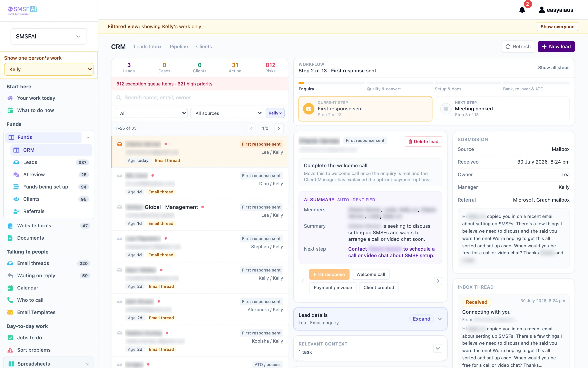Viewport: 588px width, 368px height.
Task: Expand the Spreadsheets section chevron
Action: coord(88,364)
